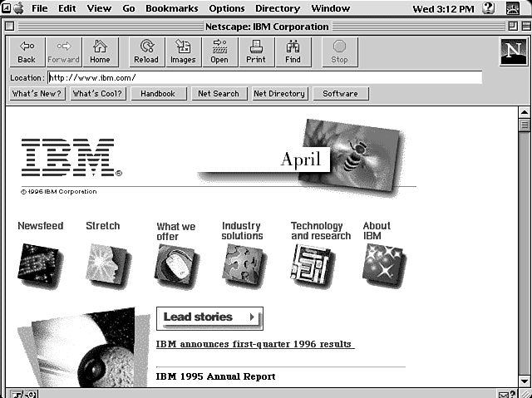Open the Technology and research icon
Screen dimensions: 532x398
pyautogui.click(x=311, y=265)
